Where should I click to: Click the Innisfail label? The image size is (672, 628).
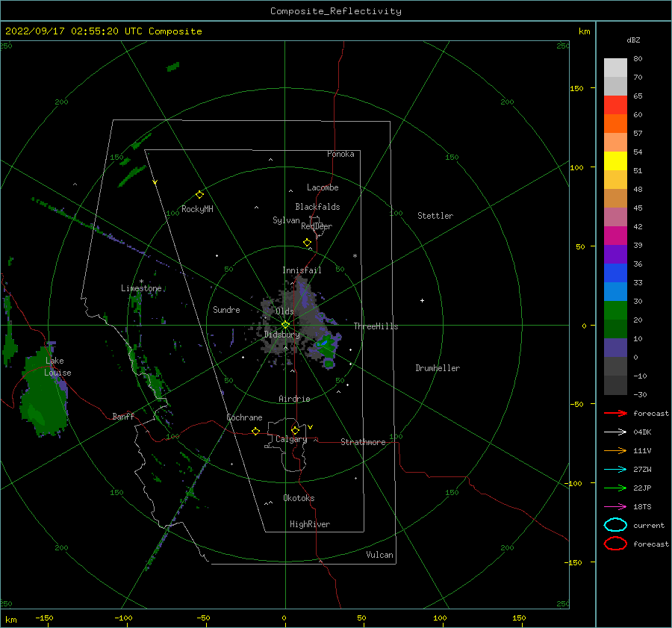[302, 270]
